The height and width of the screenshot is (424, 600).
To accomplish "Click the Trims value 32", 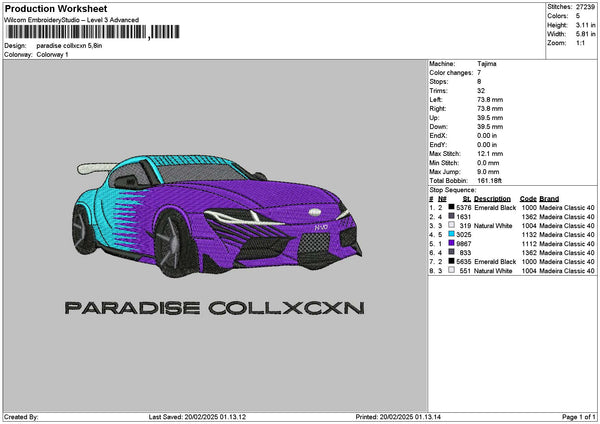I will [x=481, y=91].
